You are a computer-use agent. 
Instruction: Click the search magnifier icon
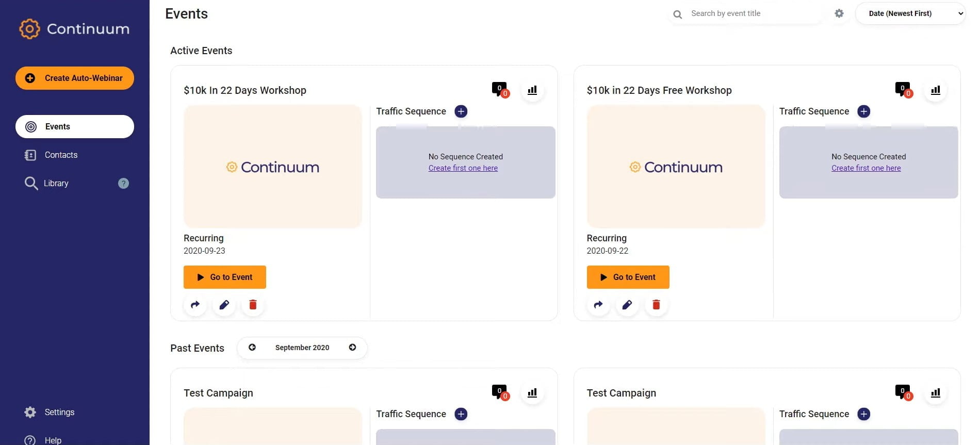pyautogui.click(x=678, y=14)
